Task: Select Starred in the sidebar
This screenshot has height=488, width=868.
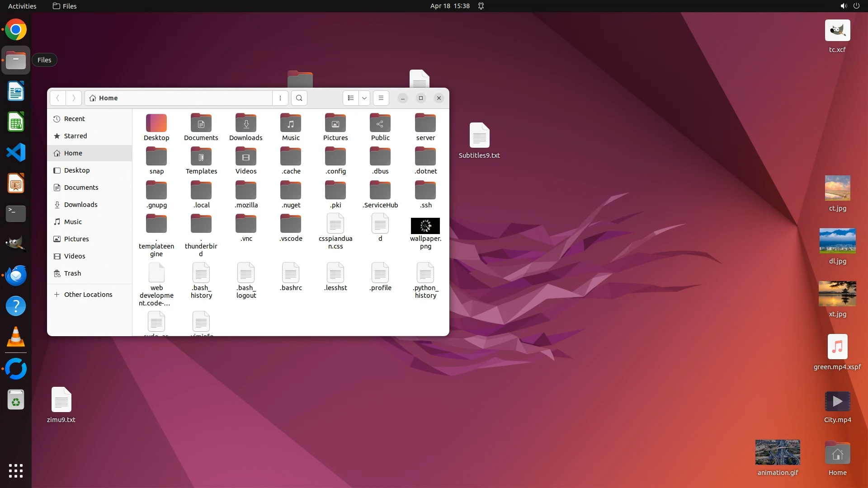Action: (75, 136)
